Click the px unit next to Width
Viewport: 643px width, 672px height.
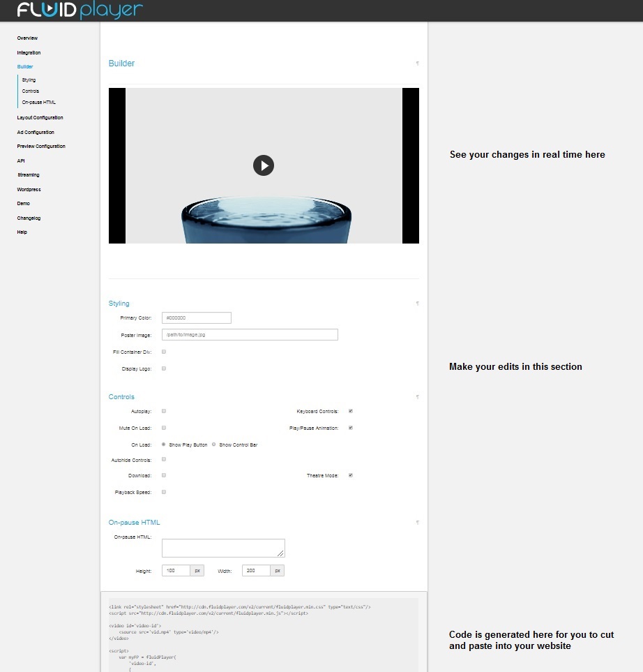(277, 570)
